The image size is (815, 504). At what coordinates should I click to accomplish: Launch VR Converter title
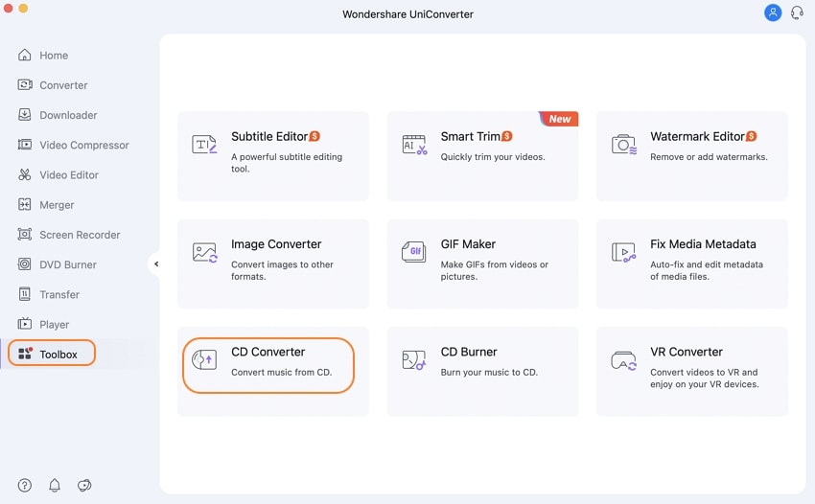(x=687, y=352)
